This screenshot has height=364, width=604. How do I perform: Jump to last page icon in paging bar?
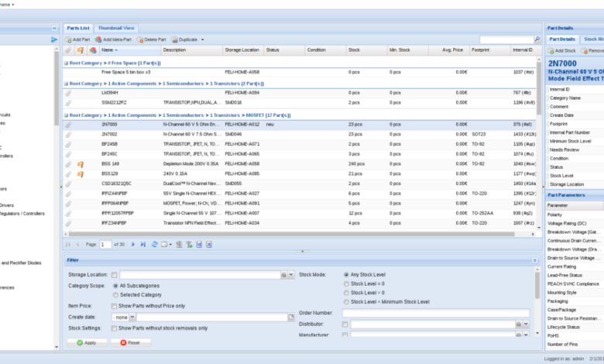tap(143, 244)
